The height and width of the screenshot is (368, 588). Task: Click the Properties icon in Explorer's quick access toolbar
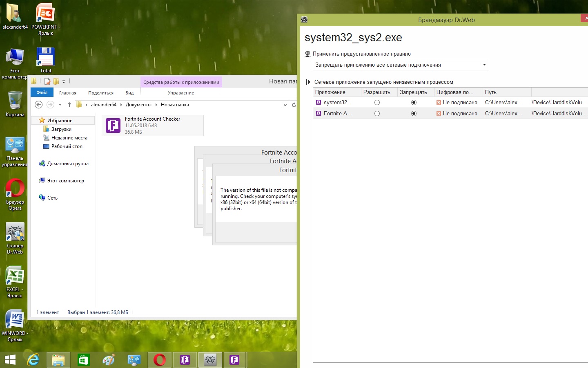click(x=47, y=81)
